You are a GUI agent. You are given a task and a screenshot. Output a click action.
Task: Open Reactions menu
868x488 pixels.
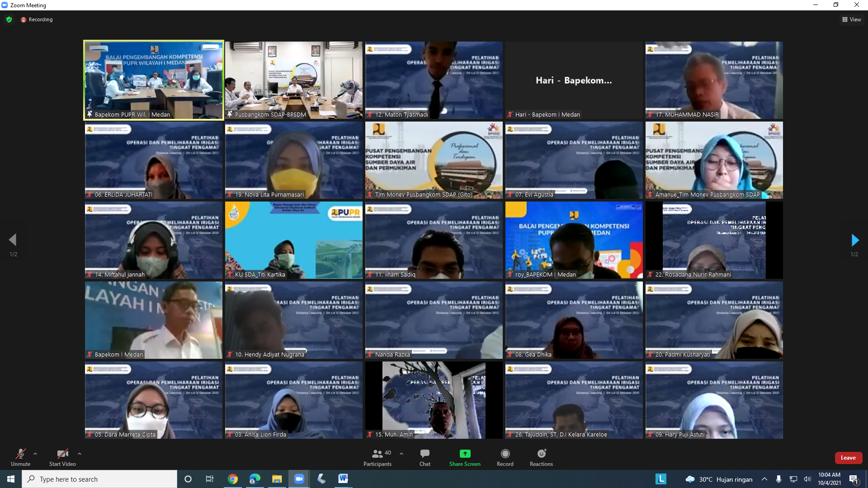click(541, 457)
